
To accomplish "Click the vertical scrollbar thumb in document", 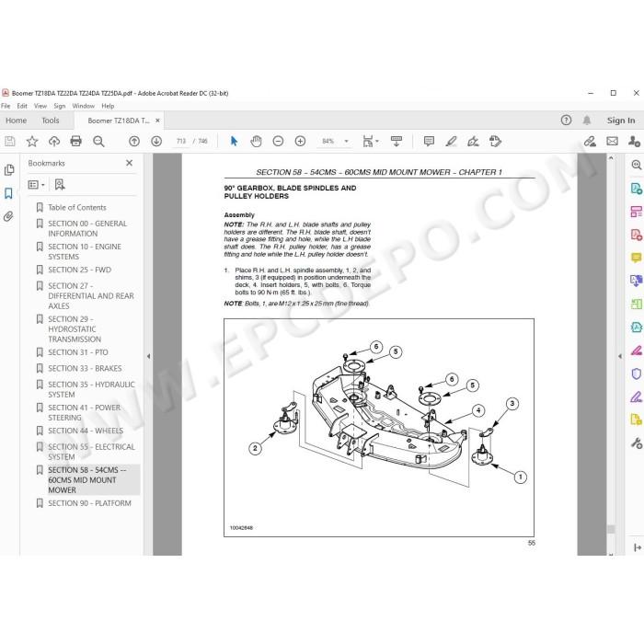I will [611, 529].
